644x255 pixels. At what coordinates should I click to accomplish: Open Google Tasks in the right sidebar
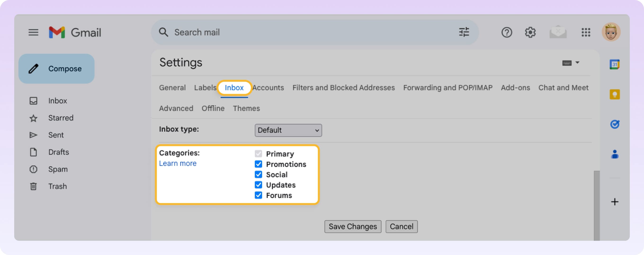coord(615,124)
